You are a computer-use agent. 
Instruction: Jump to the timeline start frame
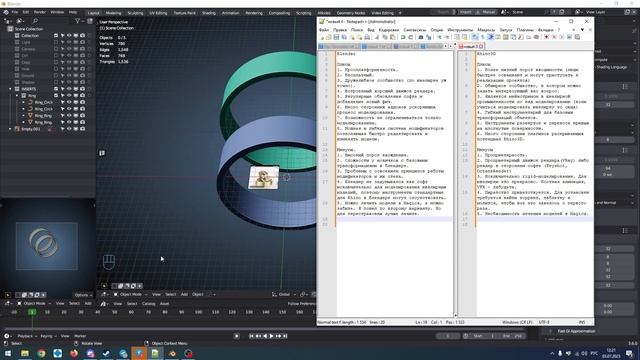click(251, 336)
